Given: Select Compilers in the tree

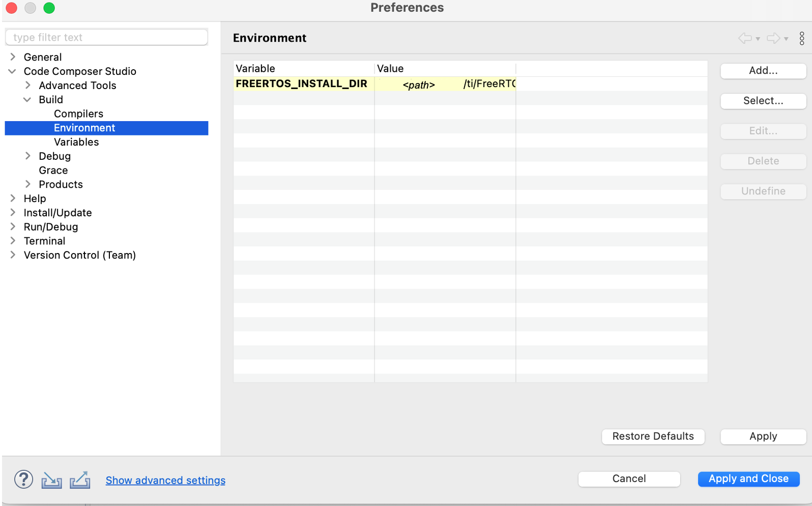Looking at the screenshot, I should click(78, 114).
